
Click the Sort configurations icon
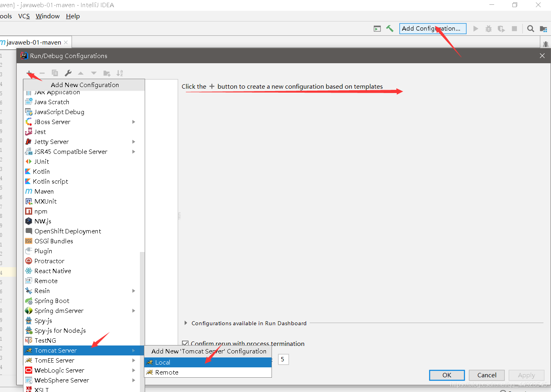point(120,73)
